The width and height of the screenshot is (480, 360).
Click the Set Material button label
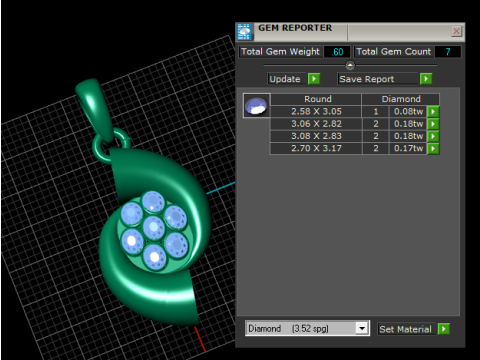(x=406, y=329)
